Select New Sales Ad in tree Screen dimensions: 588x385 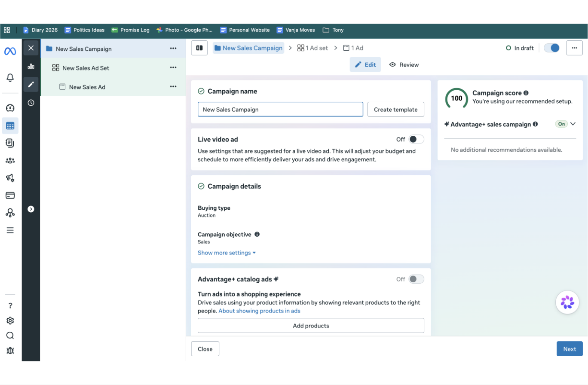coord(87,87)
